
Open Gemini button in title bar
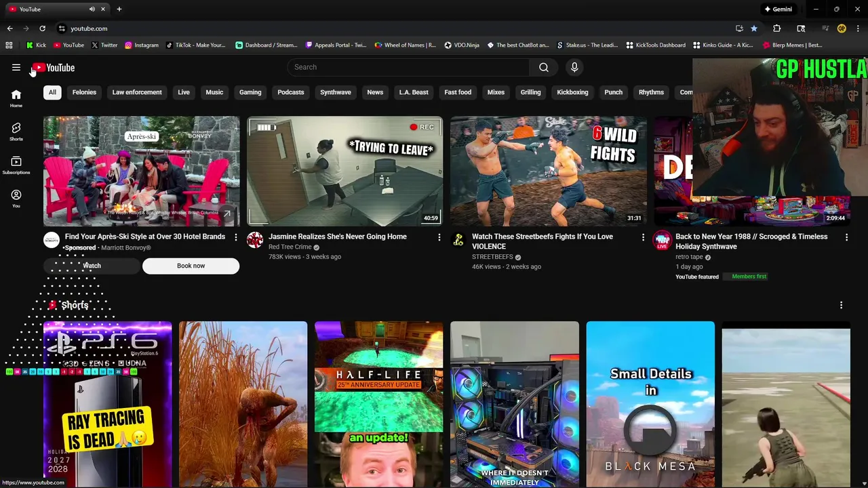(778, 9)
